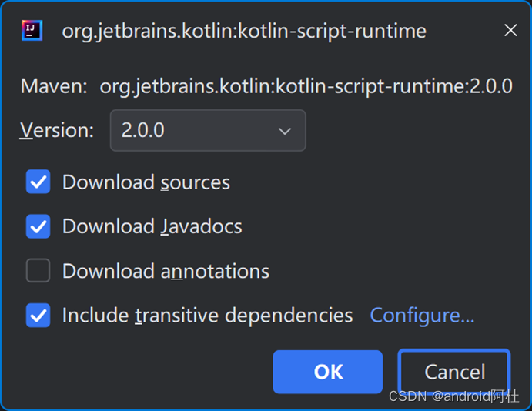Screen dimensions: 532x411
Task: Uncheck Download sources checkbox
Action: click(x=38, y=182)
